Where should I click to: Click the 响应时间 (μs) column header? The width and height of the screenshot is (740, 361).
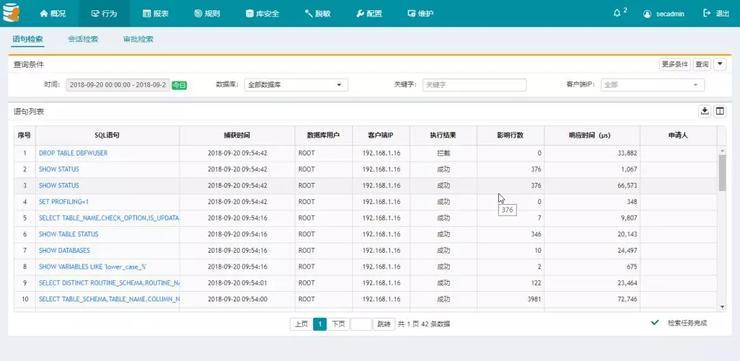click(x=592, y=135)
